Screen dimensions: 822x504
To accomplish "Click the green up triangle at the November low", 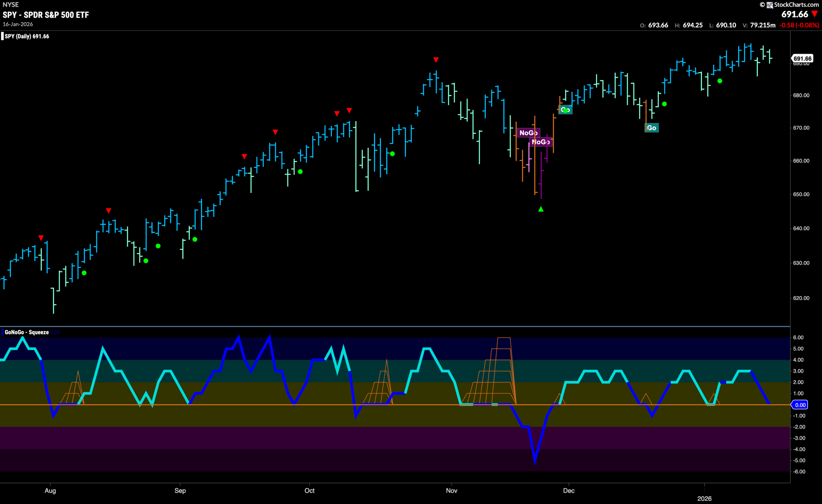I will [541, 209].
